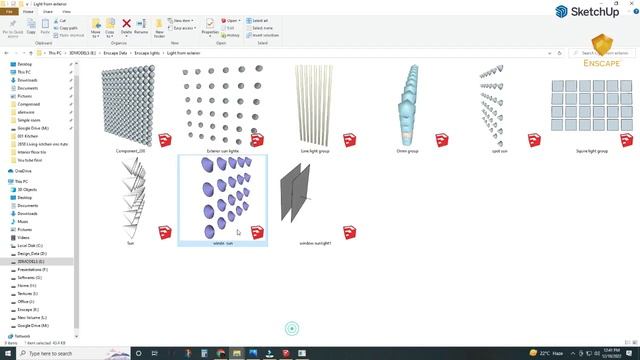This screenshot has height=360, width=640.
Task: Select Compressed folder in Quick access
Action: tap(28, 104)
